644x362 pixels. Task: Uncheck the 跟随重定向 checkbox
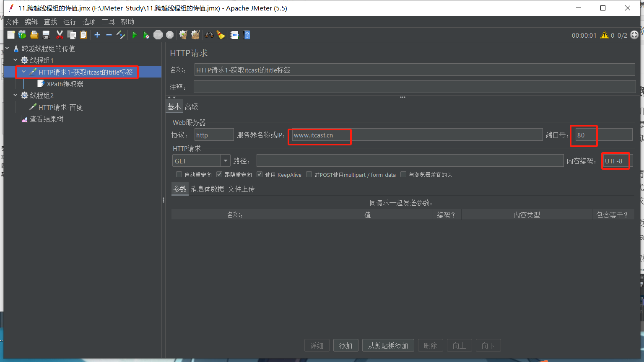click(x=219, y=174)
